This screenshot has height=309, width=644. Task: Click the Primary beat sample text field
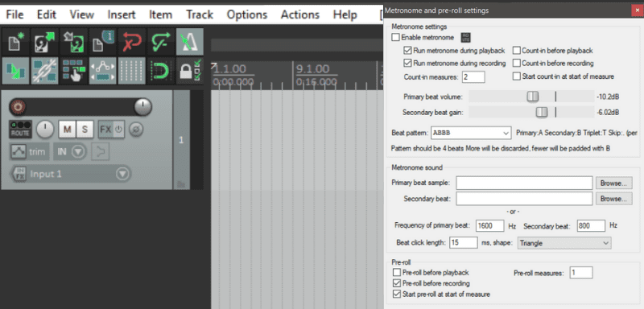(524, 183)
